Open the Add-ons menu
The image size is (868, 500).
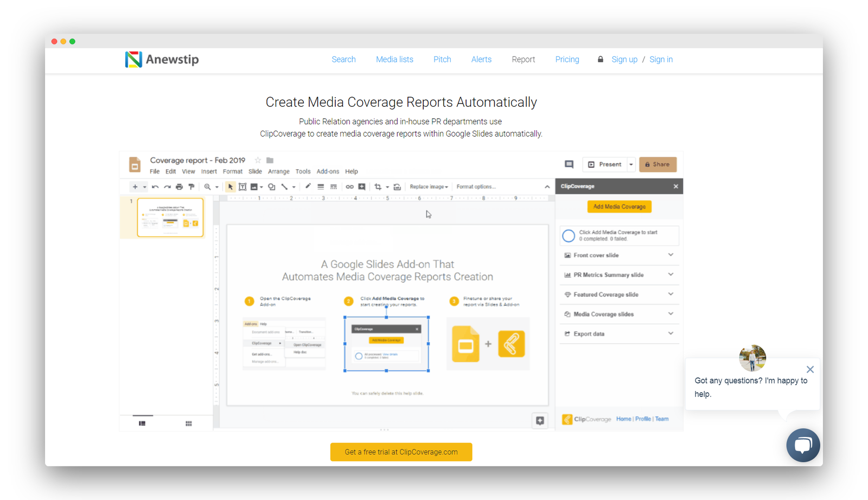(328, 171)
